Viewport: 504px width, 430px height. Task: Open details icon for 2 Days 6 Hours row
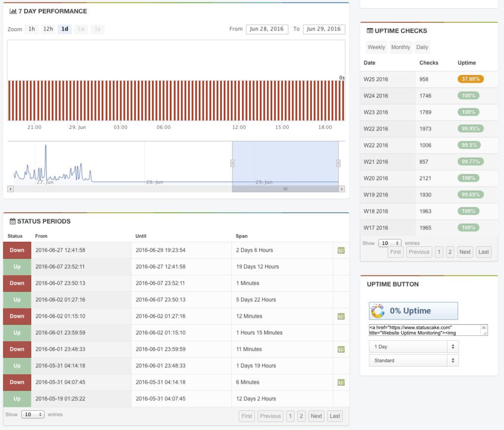[x=341, y=250]
